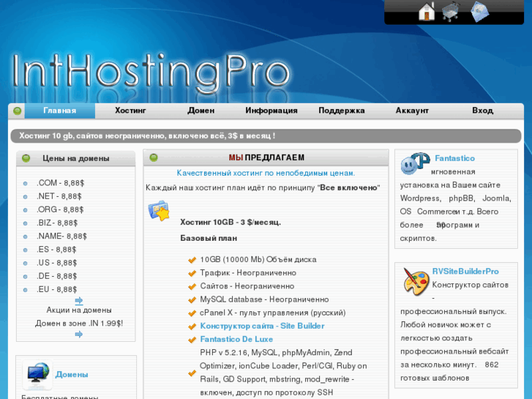532x399 pixels.
Task: Open the Домен menu item
Action: point(201,111)
